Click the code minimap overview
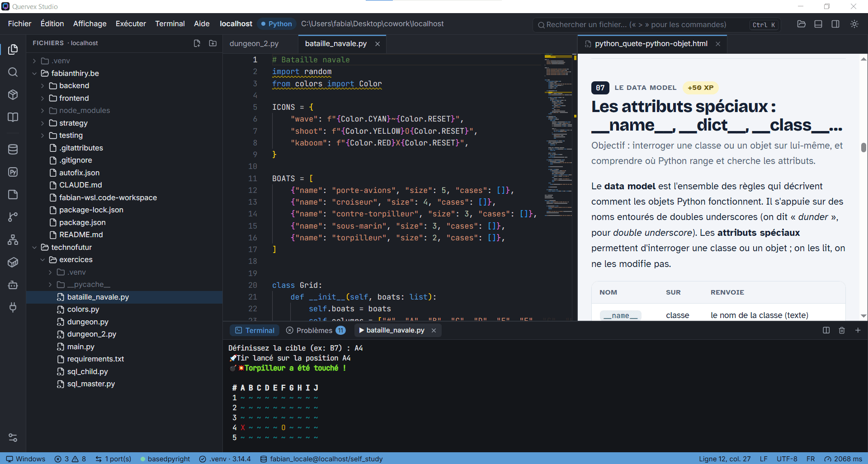 click(x=559, y=136)
